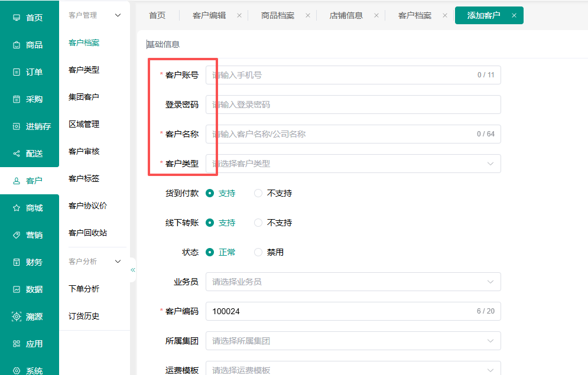The image size is (588, 375).
Task: Go to 采购 purchasing sidebar icon
Action: click(17, 99)
